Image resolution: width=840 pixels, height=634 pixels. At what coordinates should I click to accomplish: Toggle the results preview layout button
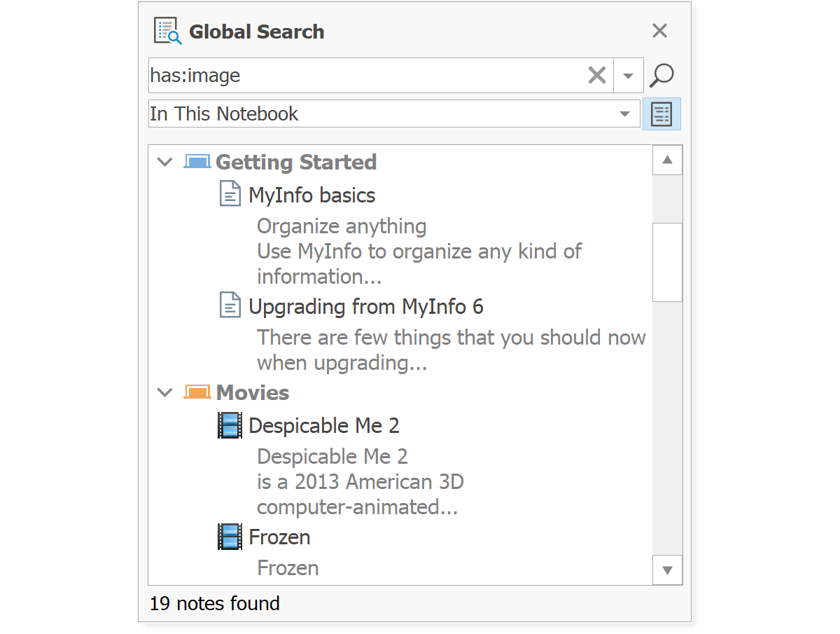point(661,113)
